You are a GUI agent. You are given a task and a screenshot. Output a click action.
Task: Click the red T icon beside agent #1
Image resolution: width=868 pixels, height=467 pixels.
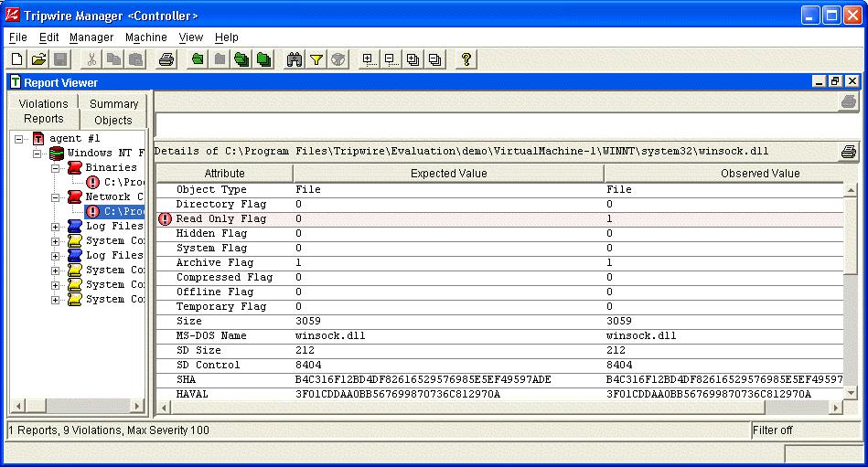tap(38, 138)
